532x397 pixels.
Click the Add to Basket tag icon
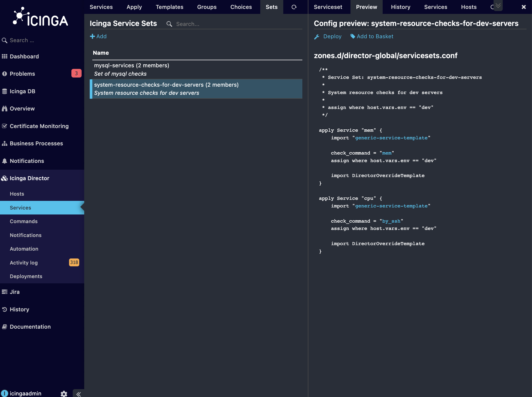click(353, 36)
